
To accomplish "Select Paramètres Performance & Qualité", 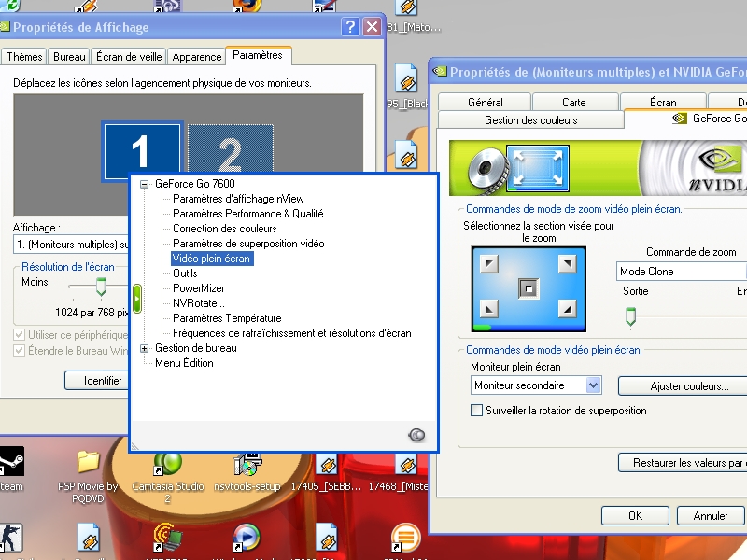I will 247,214.
